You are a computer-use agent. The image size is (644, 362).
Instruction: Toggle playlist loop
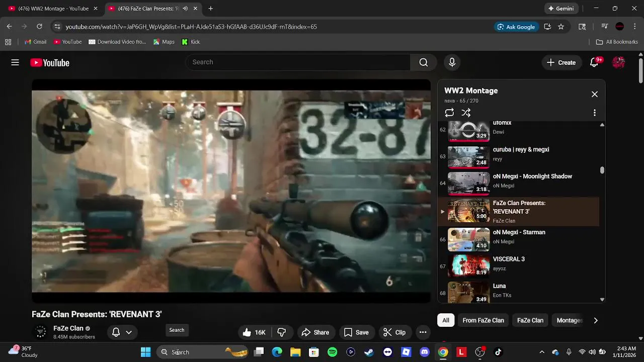coord(449,113)
